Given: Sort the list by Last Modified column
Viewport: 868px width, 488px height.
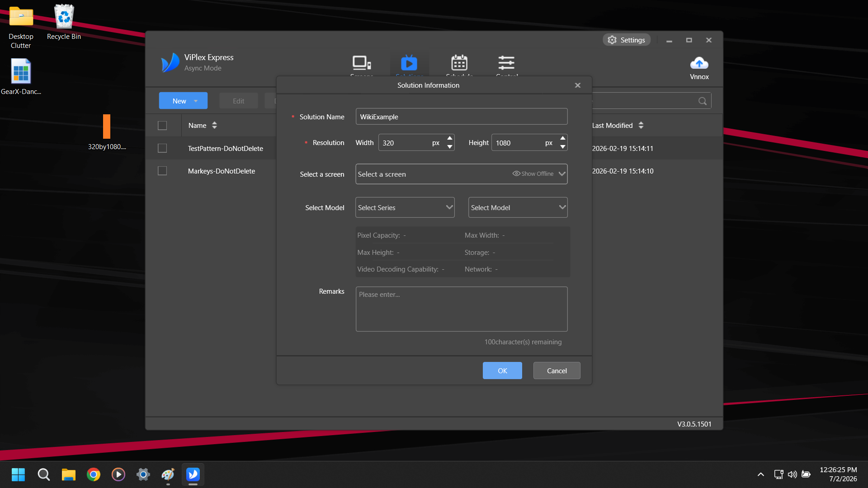Looking at the screenshot, I should (x=618, y=125).
